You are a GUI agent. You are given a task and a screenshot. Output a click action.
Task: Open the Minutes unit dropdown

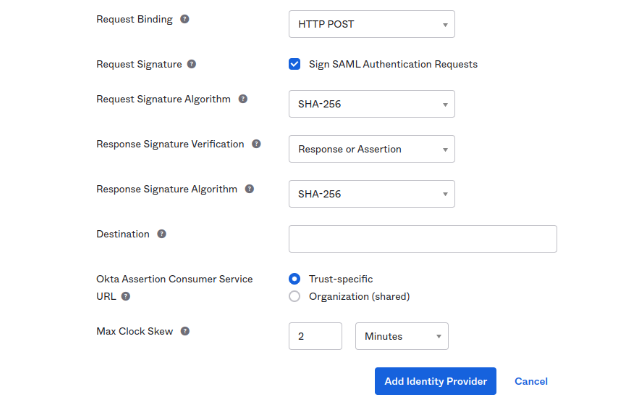[402, 336]
